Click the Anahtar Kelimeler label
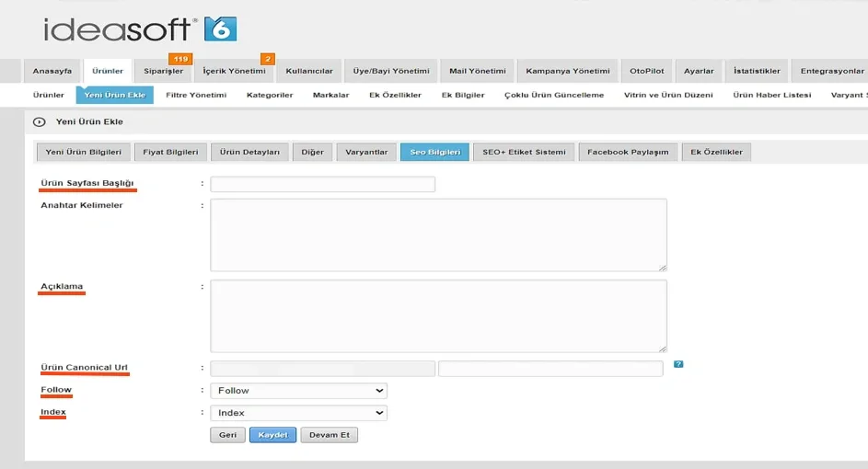Screen dimensions: 868x469 pyautogui.click(x=81, y=205)
